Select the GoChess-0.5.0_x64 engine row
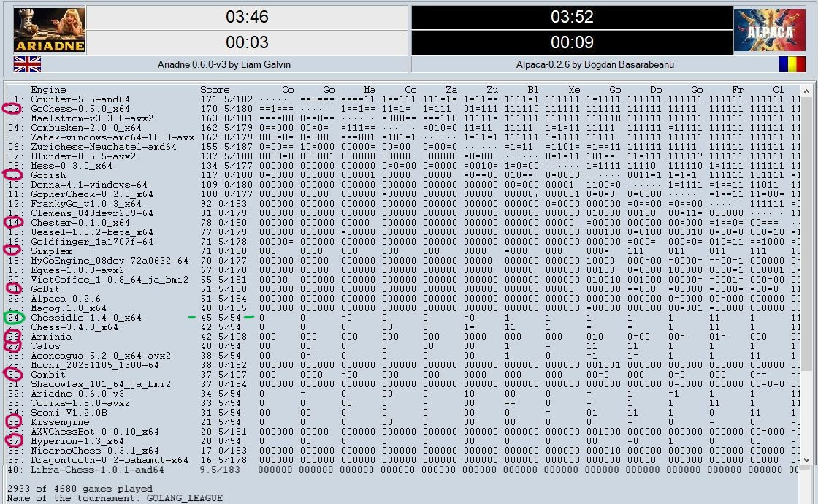Image resolution: width=818 pixels, height=504 pixels. tap(402, 109)
